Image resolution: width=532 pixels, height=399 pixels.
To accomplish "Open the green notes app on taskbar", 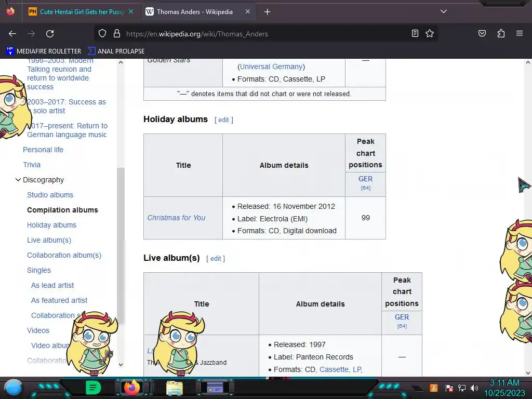I will point(94,388).
